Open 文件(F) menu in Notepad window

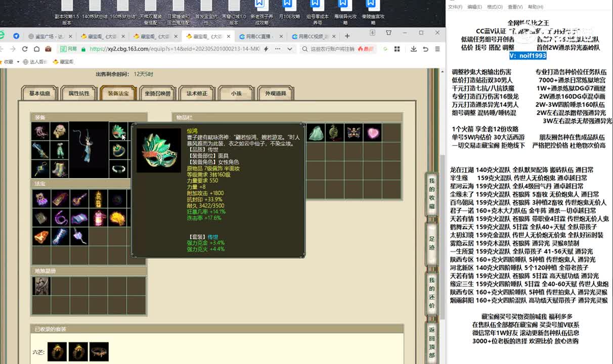455,7
